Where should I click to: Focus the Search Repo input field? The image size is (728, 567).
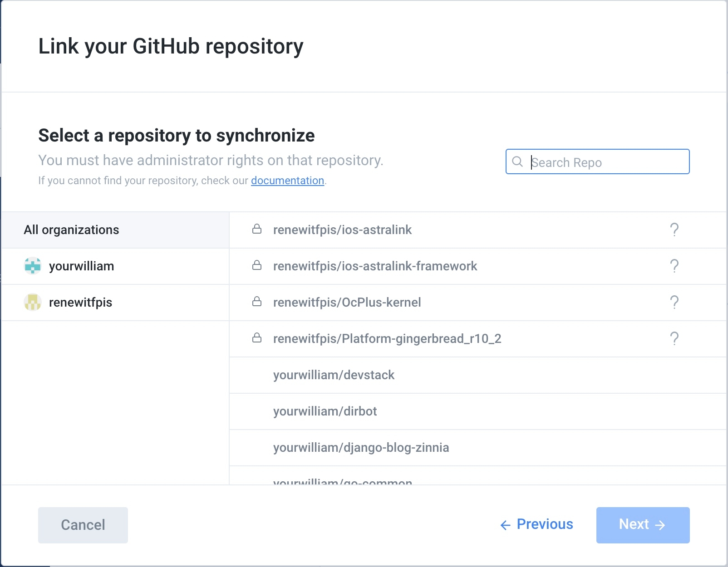pyautogui.click(x=608, y=162)
